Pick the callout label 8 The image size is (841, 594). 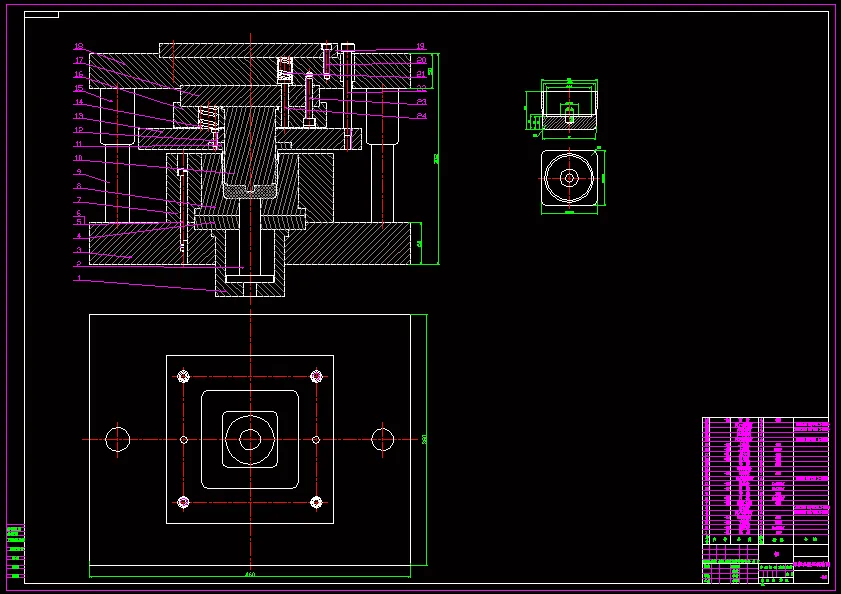pos(79,186)
